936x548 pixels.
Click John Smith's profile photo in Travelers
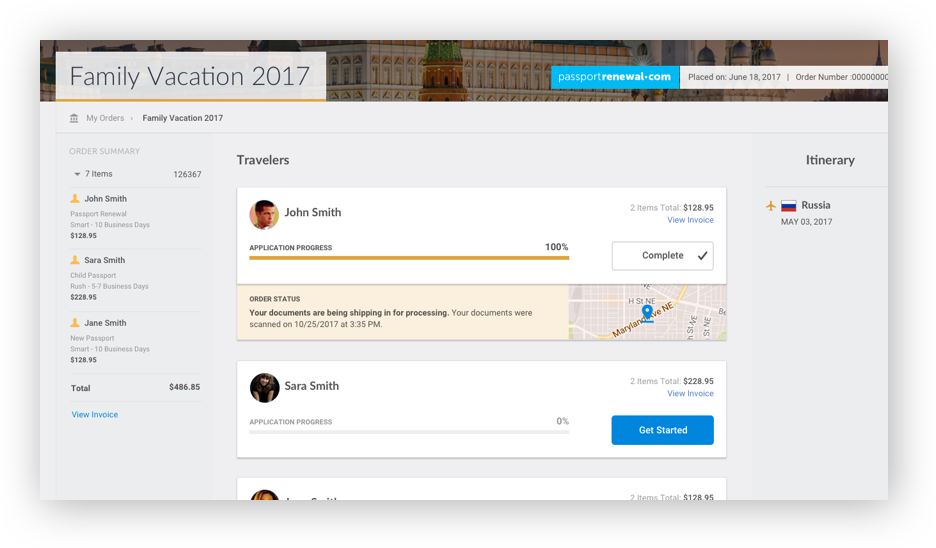[x=264, y=214]
